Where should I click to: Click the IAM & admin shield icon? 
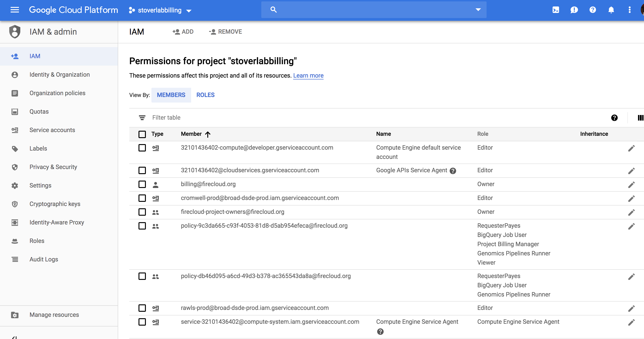15,32
